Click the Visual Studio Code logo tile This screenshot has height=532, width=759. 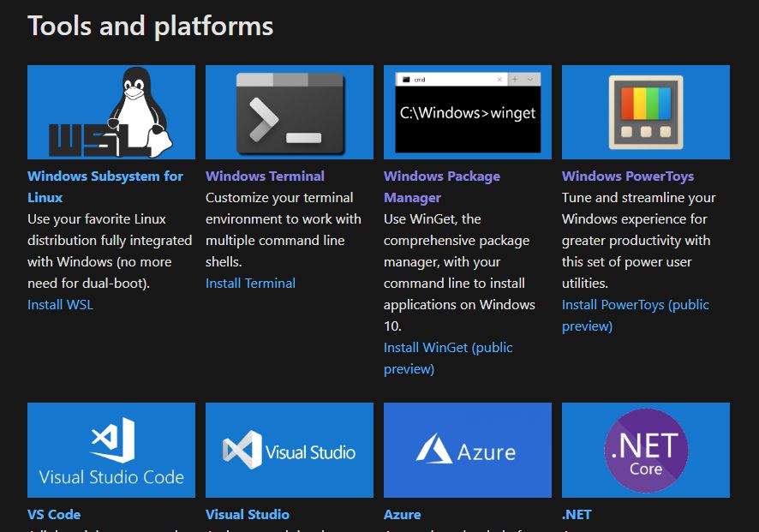(x=111, y=451)
